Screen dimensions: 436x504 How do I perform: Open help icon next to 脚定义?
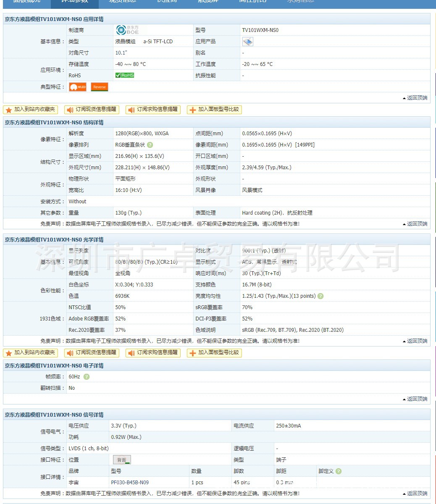tap(339, 471)
